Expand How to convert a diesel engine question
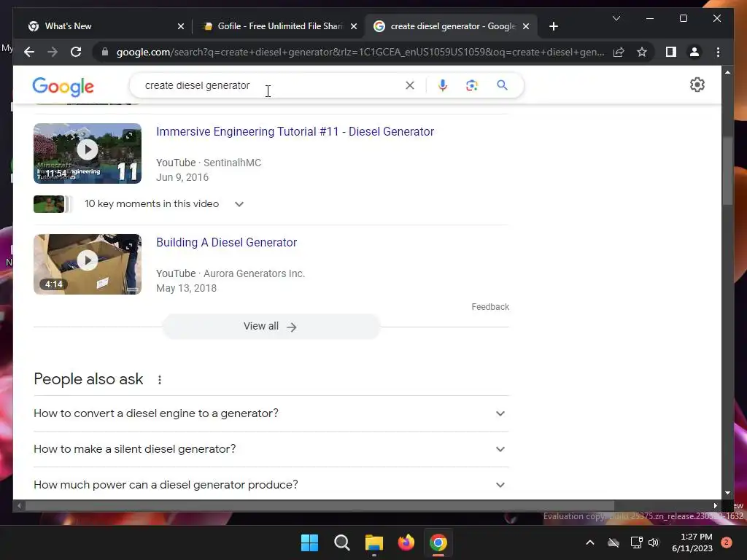The image size is (747, 560). point(271,413)
